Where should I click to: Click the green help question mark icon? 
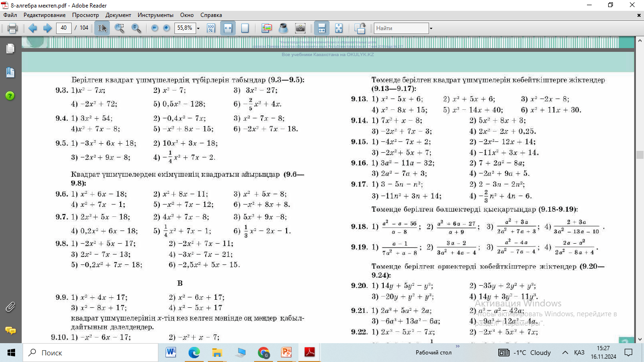[x=10, y=96]
